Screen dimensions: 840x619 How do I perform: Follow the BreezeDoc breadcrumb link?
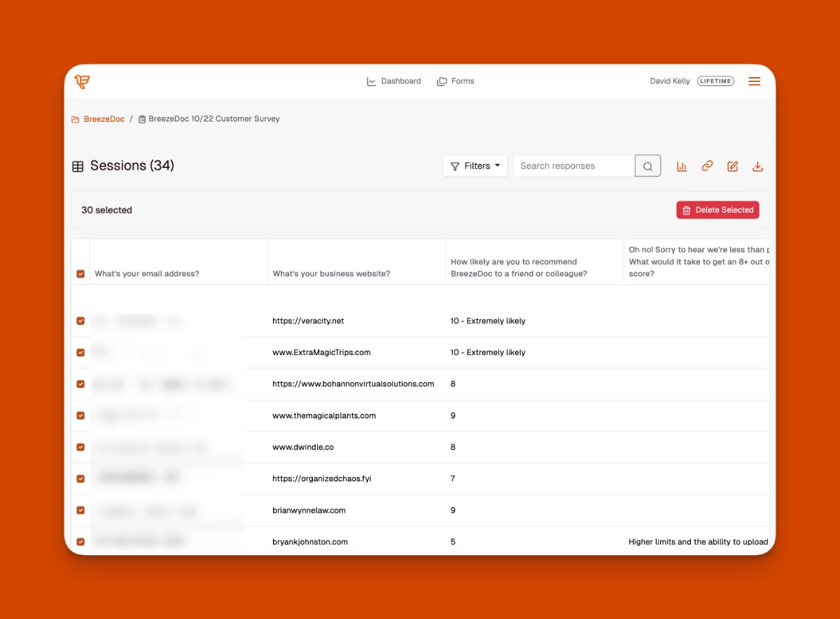(x=104, y=119)
